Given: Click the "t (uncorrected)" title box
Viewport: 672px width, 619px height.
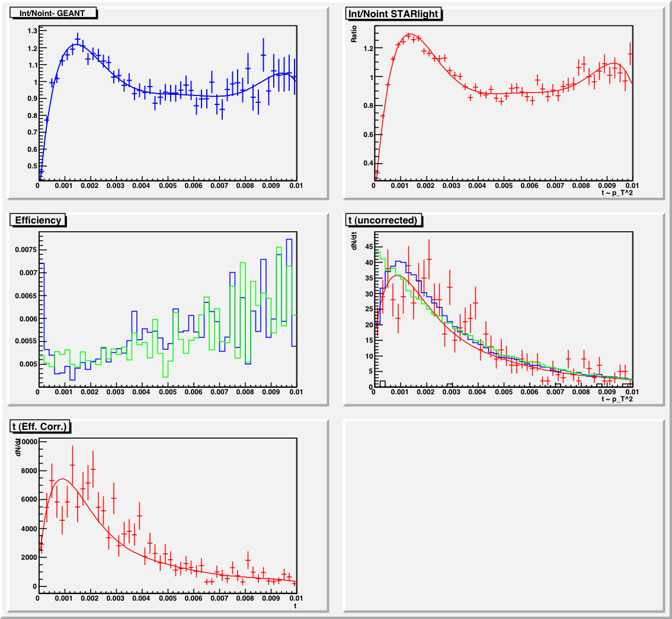Looking at the screenshot, I should point(383,220).
